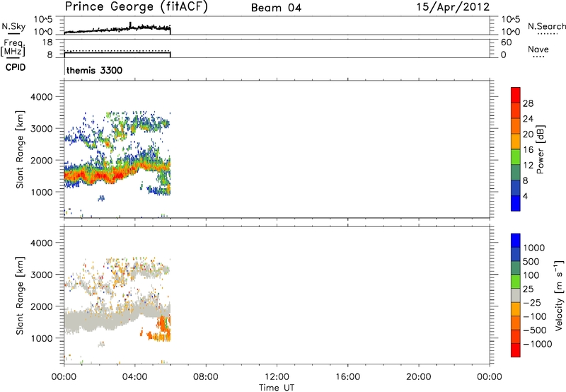
Task: Click the "20:00" time axis tick label
Action: pyautogui.click(x=418, y=377)
